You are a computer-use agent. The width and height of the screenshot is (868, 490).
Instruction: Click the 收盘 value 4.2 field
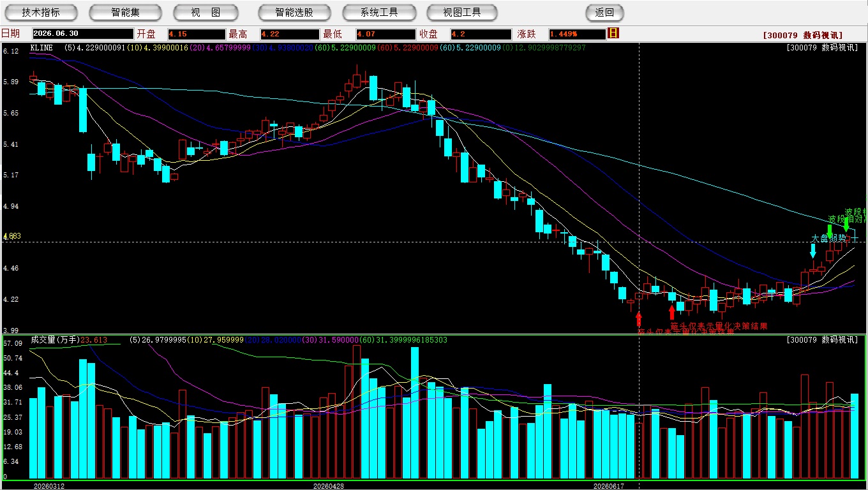481,34
